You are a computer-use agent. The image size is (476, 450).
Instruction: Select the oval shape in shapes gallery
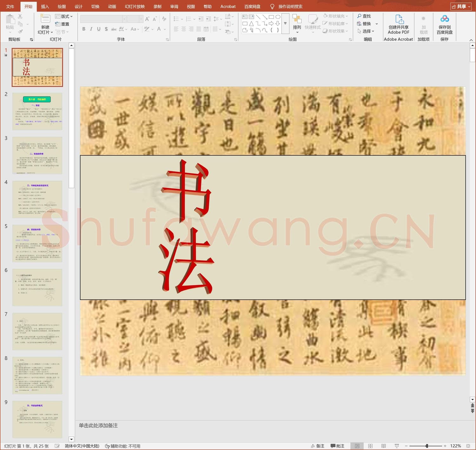pos(278,17)
